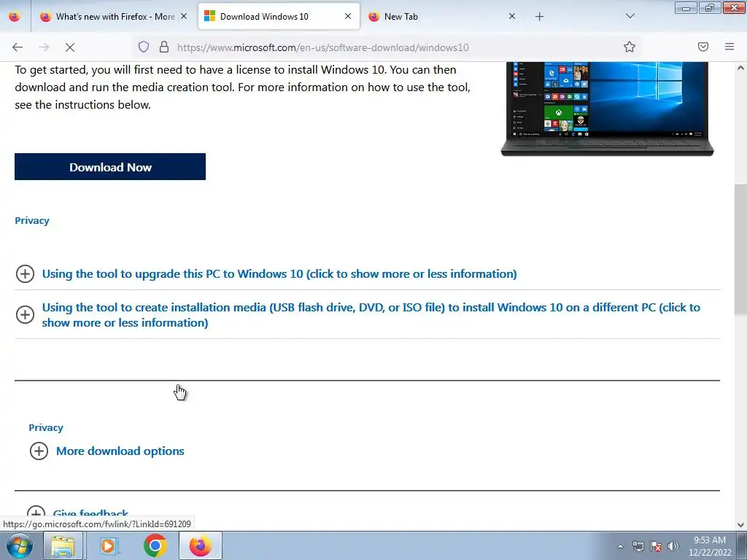Open Save to Pocket icon
Screen dimensions: 747x560
tap(703, 47)
